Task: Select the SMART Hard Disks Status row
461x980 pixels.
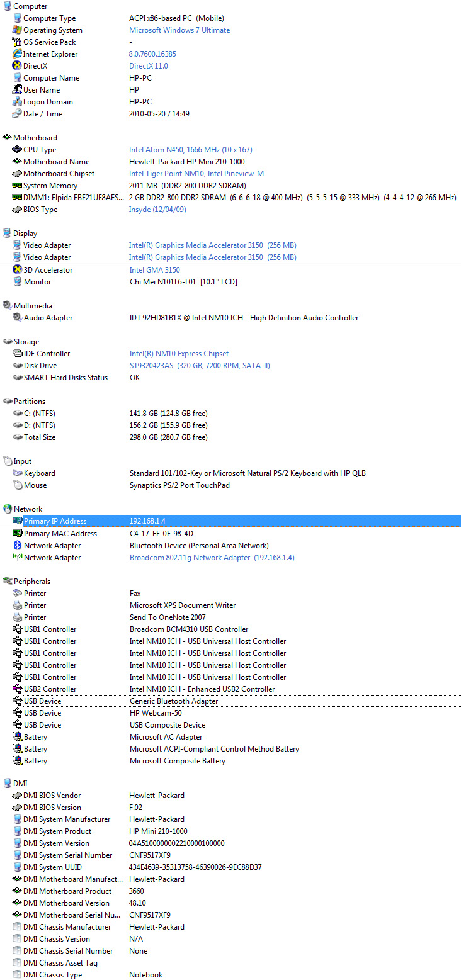Action: click(x=230, y=378)
